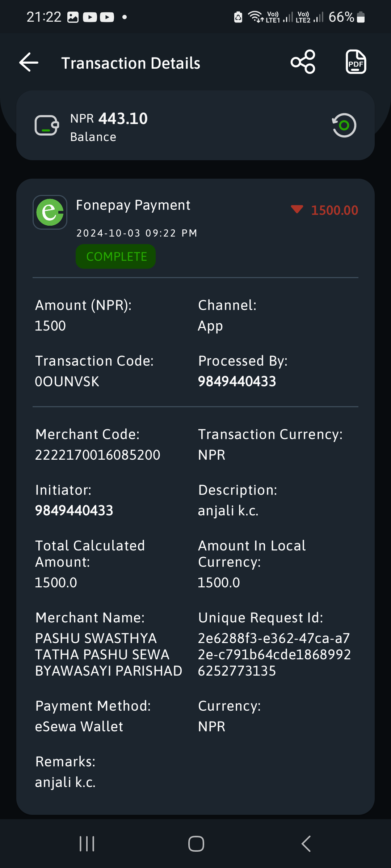Tap the Android navigation back chevron

(306, 844)
